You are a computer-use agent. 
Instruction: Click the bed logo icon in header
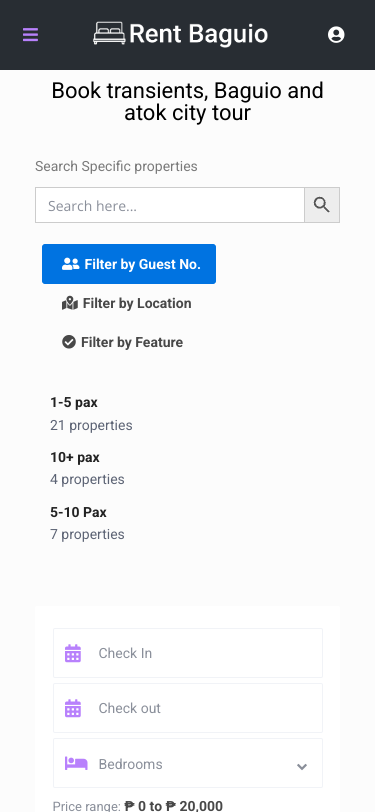pos(109,34)
